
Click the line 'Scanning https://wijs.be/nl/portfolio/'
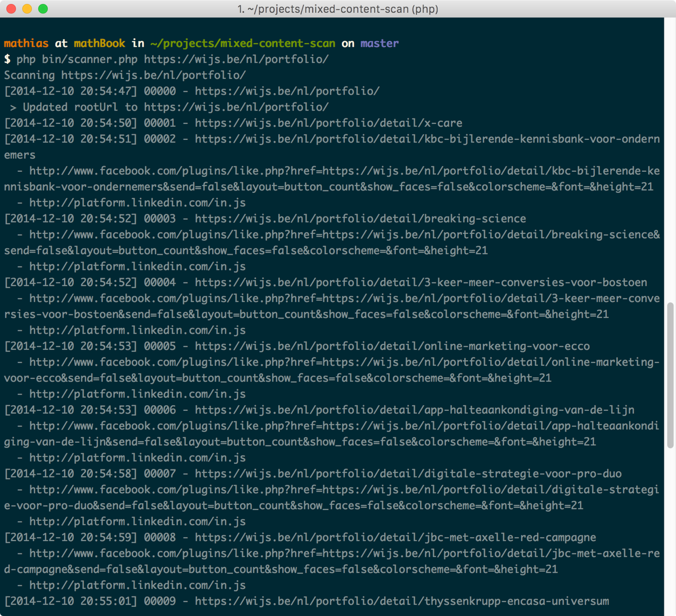(125, 75)
